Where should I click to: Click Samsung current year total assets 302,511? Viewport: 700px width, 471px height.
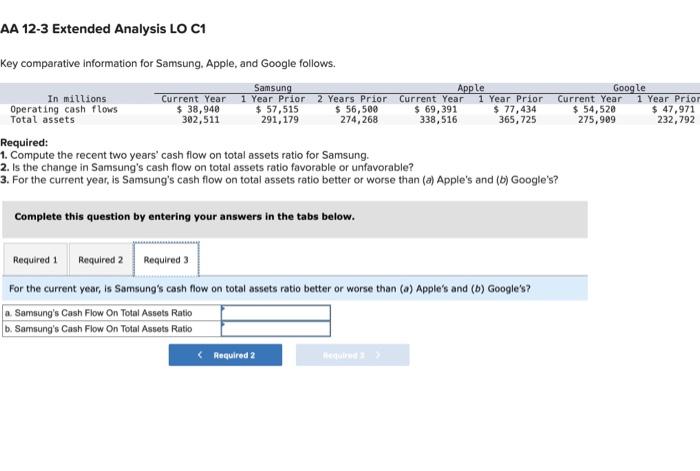click(200, 120)
